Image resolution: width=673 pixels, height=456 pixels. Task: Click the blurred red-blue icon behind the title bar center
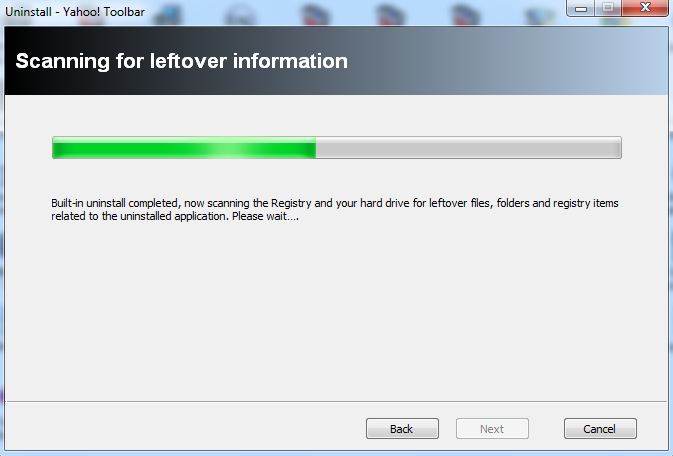pyautogui.click(x=315, y=14)
